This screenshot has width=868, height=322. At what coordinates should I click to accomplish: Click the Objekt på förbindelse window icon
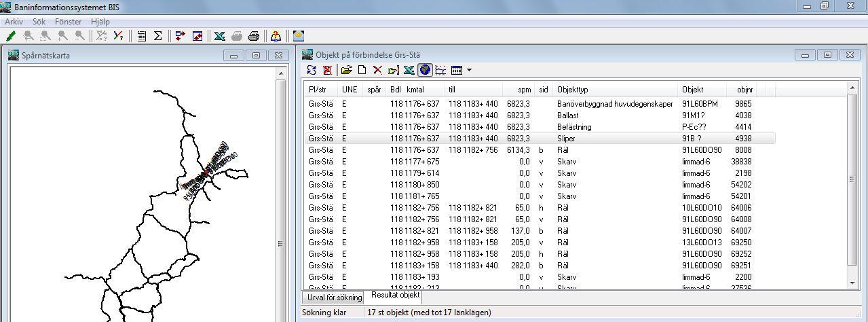[x=307, y=54]
